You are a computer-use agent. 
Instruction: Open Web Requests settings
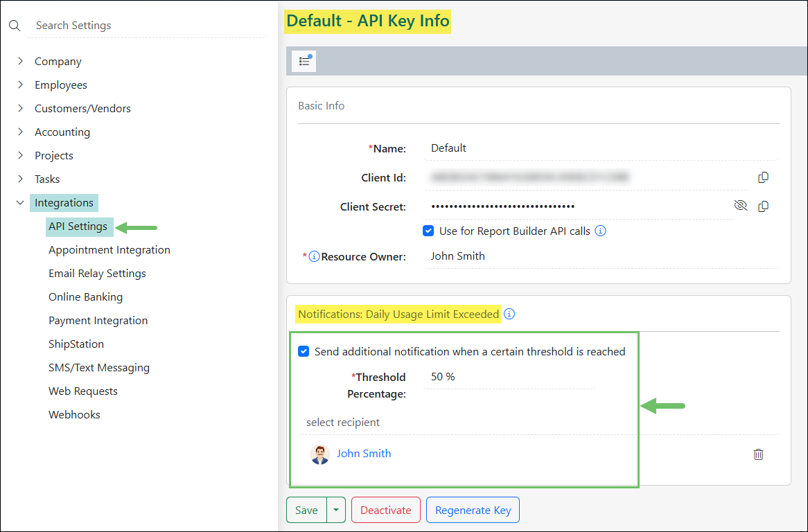[83, 391]
